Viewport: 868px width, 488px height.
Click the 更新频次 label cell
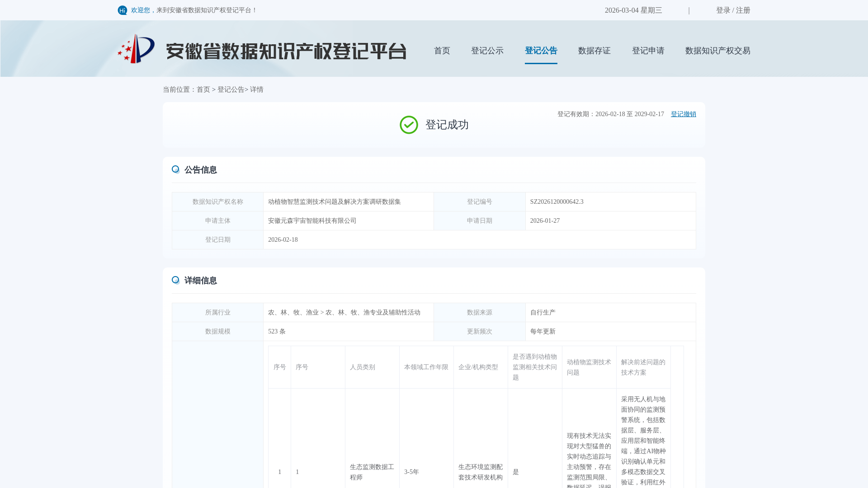[480, 332]
